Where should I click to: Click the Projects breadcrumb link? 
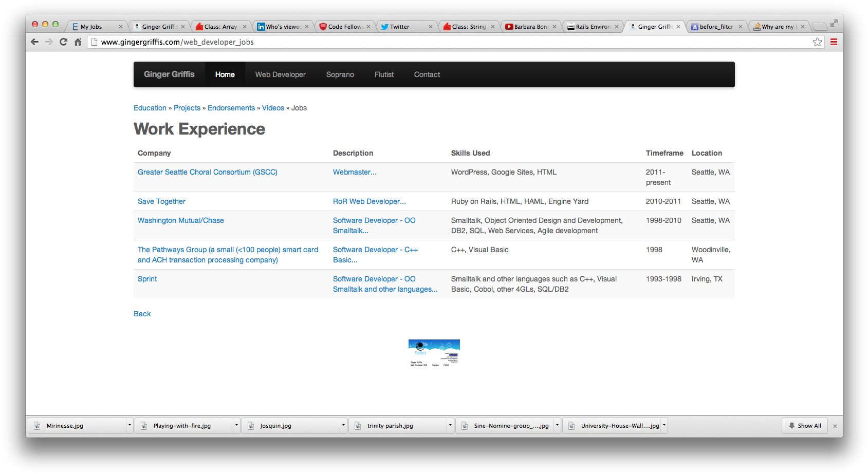(187, 108)
